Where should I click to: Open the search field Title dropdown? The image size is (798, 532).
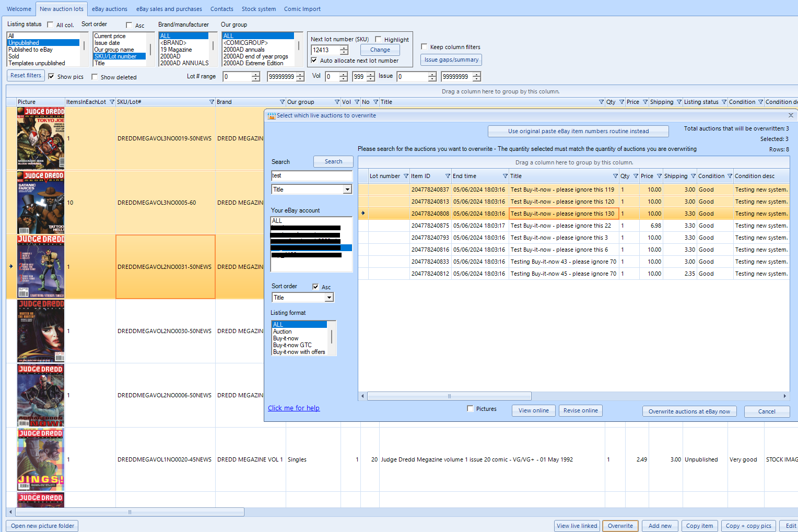(347, 190)
